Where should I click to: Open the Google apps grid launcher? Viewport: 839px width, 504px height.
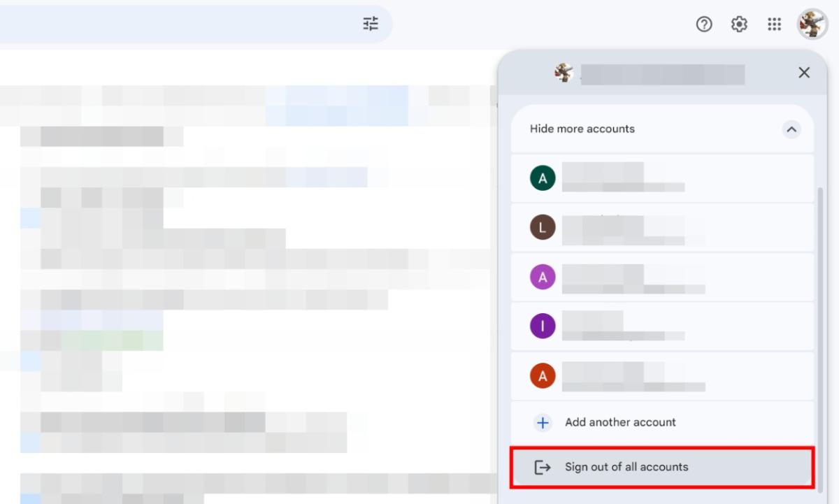pos(774,24)
